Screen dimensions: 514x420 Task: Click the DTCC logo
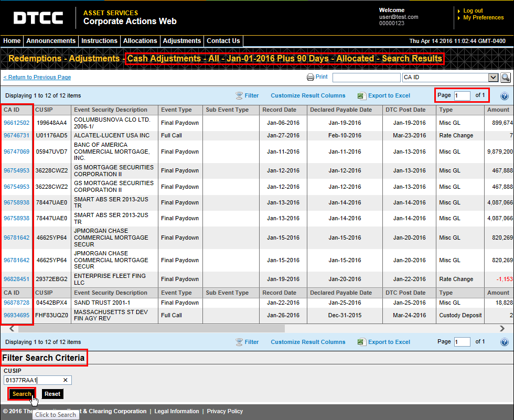[x=38, y=18]
